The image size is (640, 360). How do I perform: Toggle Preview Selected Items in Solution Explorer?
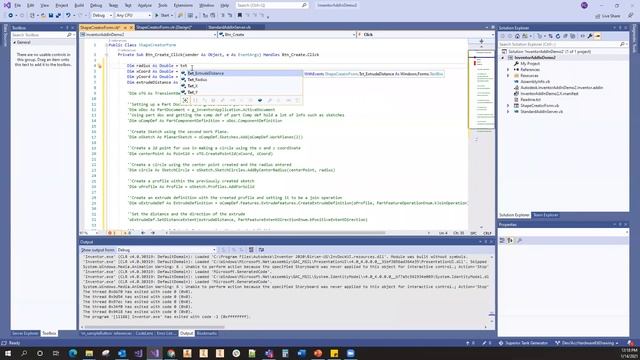point(598,36)
